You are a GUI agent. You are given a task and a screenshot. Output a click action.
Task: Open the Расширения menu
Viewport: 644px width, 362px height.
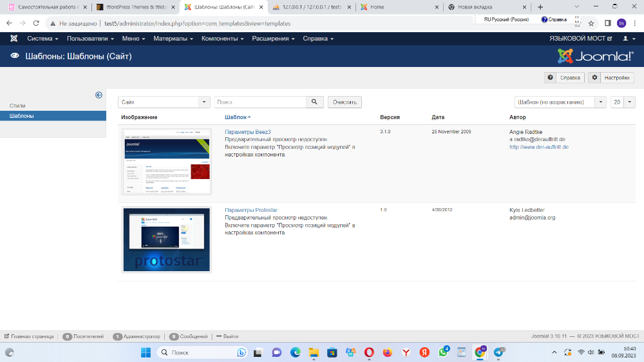click(x=274, y=39)
